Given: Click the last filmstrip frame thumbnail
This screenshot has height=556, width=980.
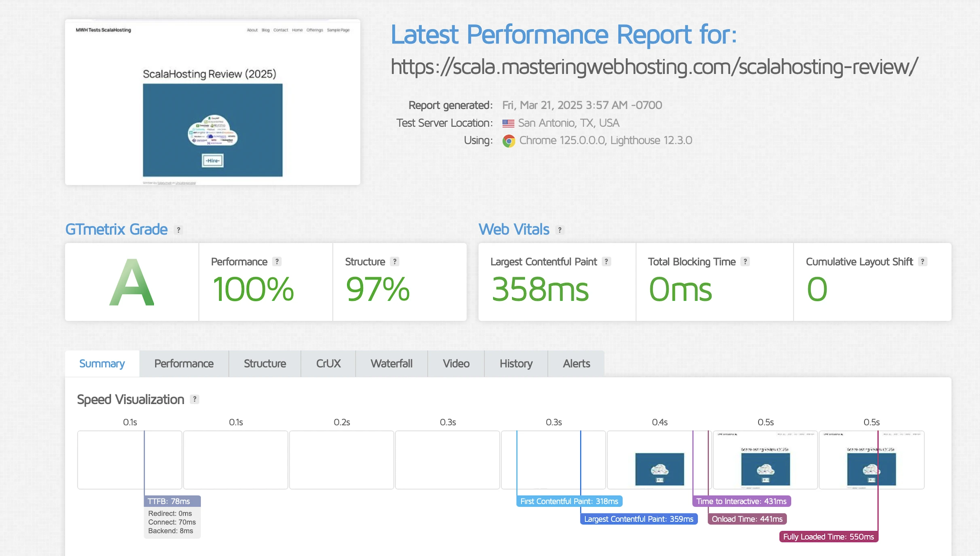Looking at the screenshot, I should tap(872, 460).
